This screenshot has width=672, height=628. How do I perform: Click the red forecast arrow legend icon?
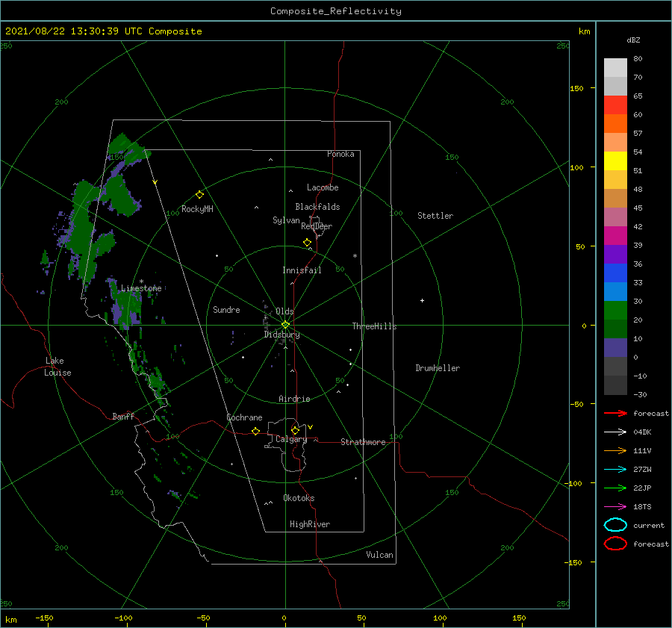(615, 413)
